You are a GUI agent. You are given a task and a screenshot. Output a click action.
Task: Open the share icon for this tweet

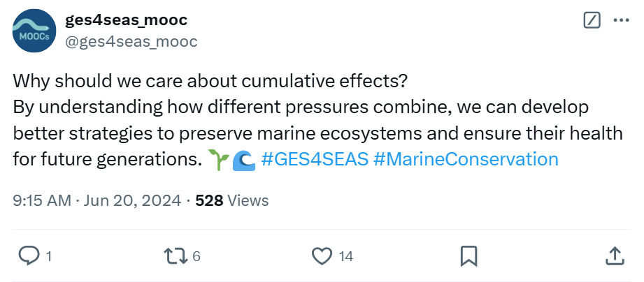615,256
